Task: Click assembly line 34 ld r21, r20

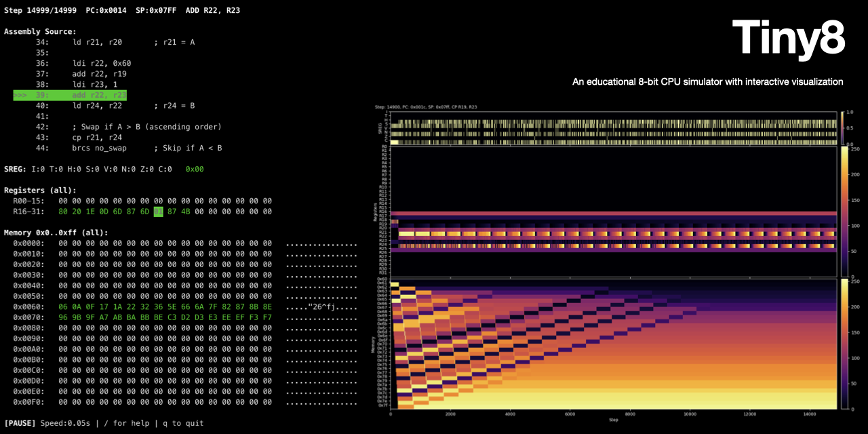Action: pyautogui.click(x=97, y=42)
